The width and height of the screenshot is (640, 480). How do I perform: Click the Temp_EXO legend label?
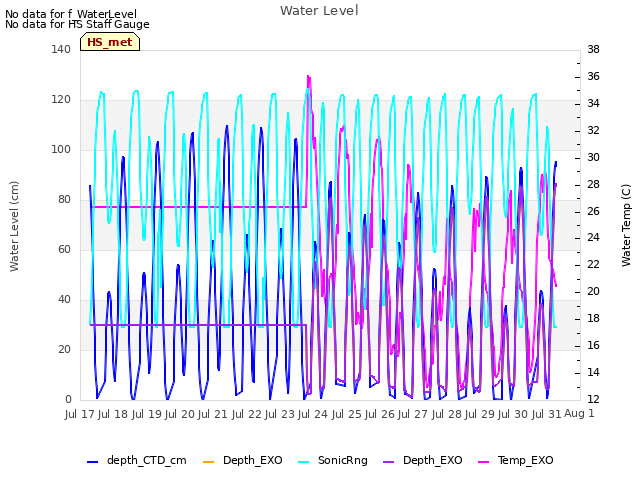point(525,460)
